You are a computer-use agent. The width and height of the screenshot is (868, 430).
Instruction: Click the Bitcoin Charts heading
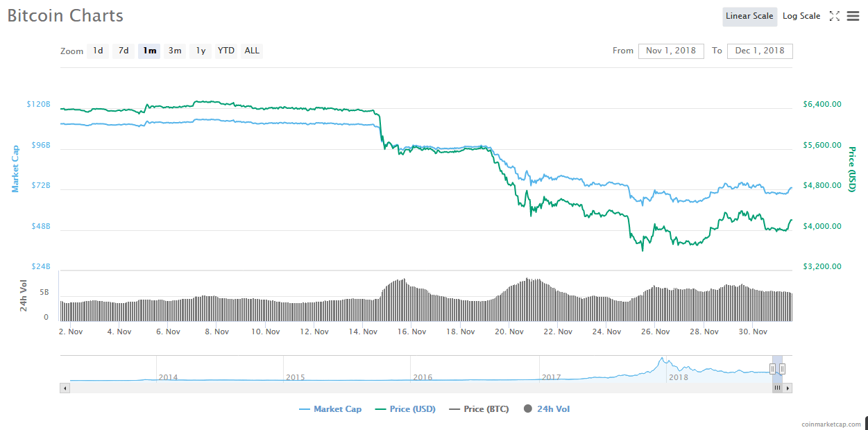pos(65,15)
